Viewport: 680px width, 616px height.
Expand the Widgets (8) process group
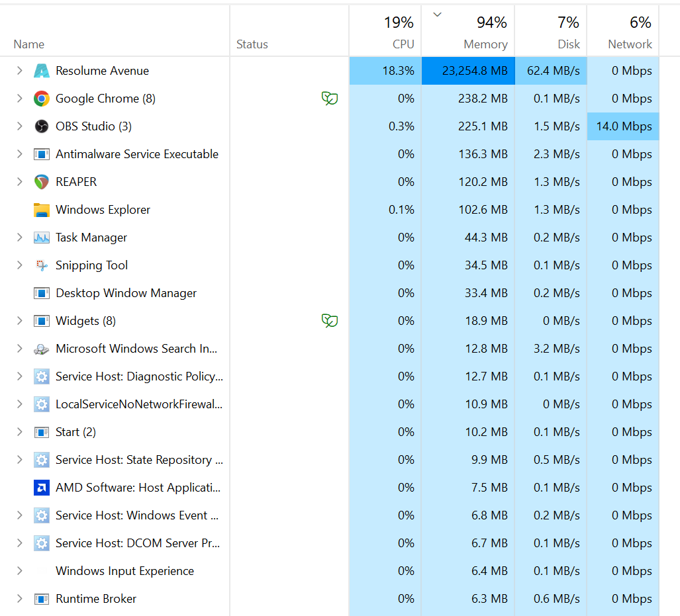pos(19,321)
